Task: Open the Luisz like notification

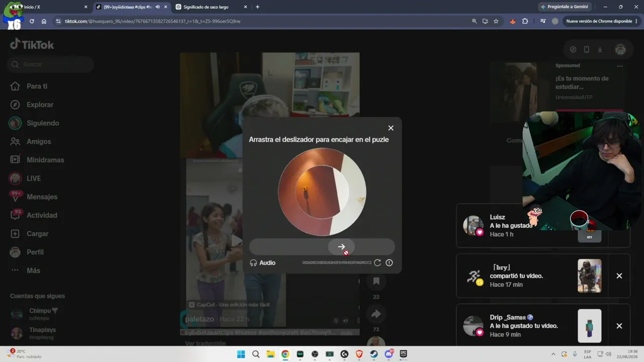Action: tap(543, 226)
